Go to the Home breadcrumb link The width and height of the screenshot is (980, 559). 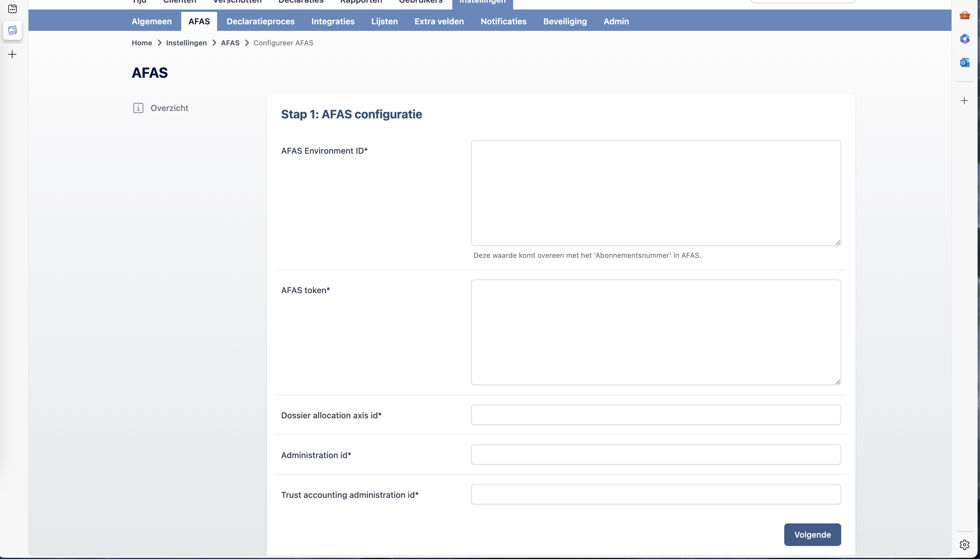141,43
